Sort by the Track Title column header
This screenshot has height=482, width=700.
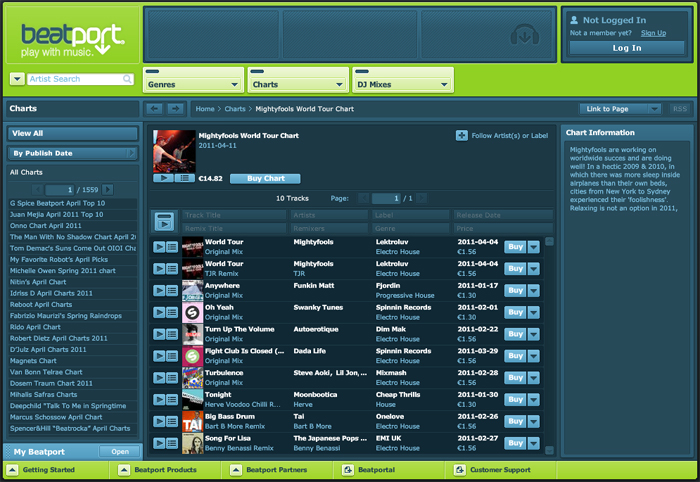click(234, 215)
